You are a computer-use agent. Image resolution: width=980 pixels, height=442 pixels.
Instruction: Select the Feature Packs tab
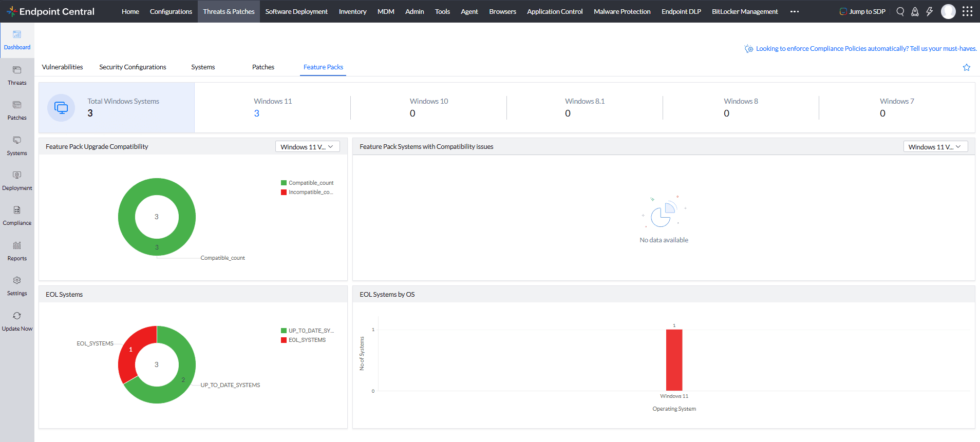coord(323,67)
